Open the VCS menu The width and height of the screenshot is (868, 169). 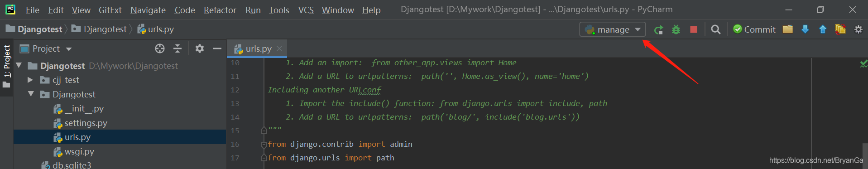[306, 10]
